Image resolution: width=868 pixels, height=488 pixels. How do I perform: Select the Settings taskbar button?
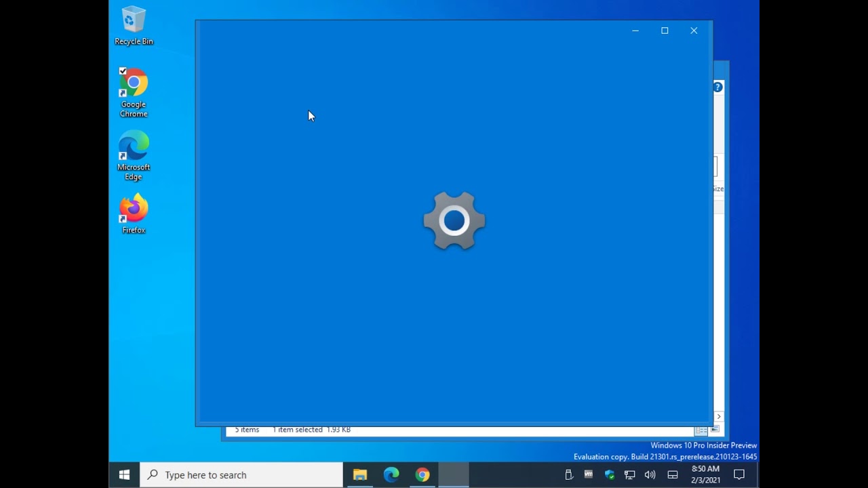click(454, 475)
